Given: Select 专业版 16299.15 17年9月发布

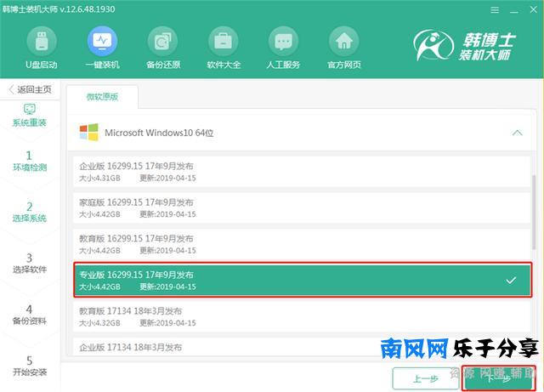Looking at the screenshot, I should (303, 281).
